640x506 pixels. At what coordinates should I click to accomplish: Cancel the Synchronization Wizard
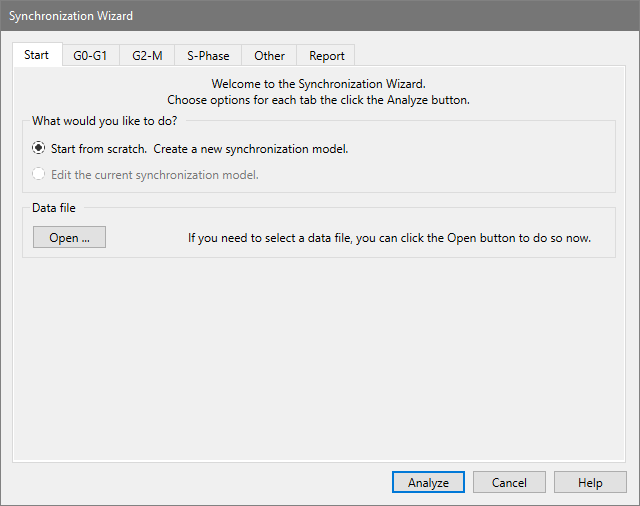click(509, 482)
